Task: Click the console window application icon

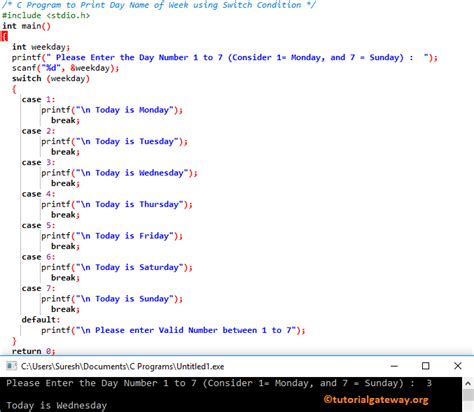Action: coord(11,366)
